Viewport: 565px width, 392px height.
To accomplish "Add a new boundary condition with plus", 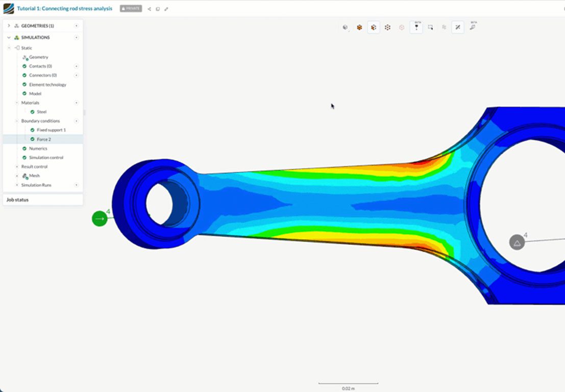I will click(77, 121).
